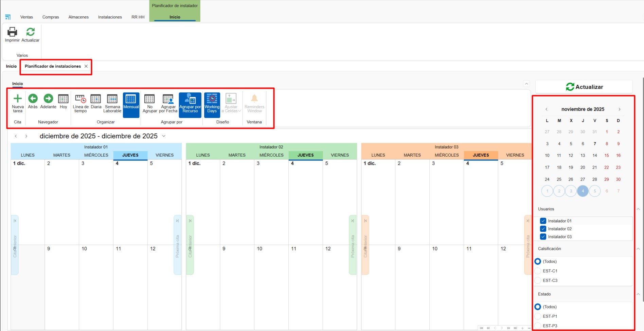The height and width of the screenshot is (331, 644).
Task: Click the Imprimir printer icon
Action: (x=12, y=32)
